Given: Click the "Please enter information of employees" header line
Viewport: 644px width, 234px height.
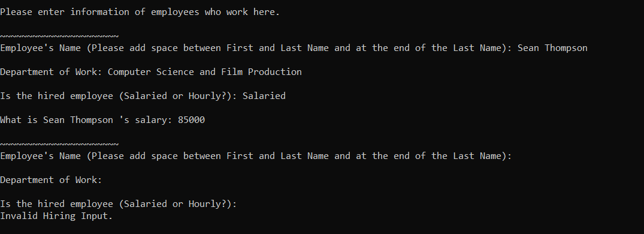Looking at the screenshot, I should click(x=140, y=12).
